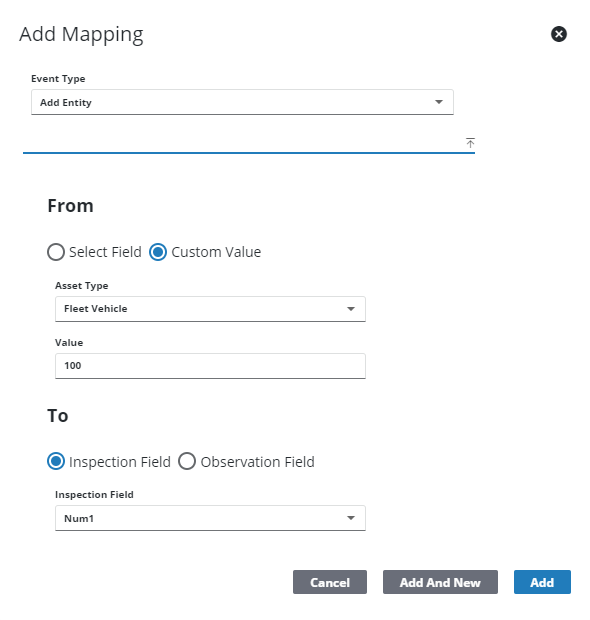Click the blue underlined empty text field
590x620 pixels.
click(241, 143)
